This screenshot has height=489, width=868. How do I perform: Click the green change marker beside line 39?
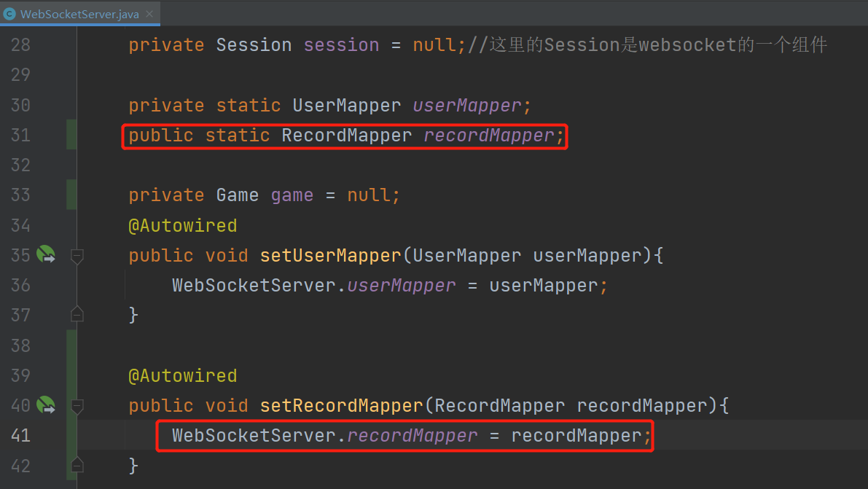[71, 375]
